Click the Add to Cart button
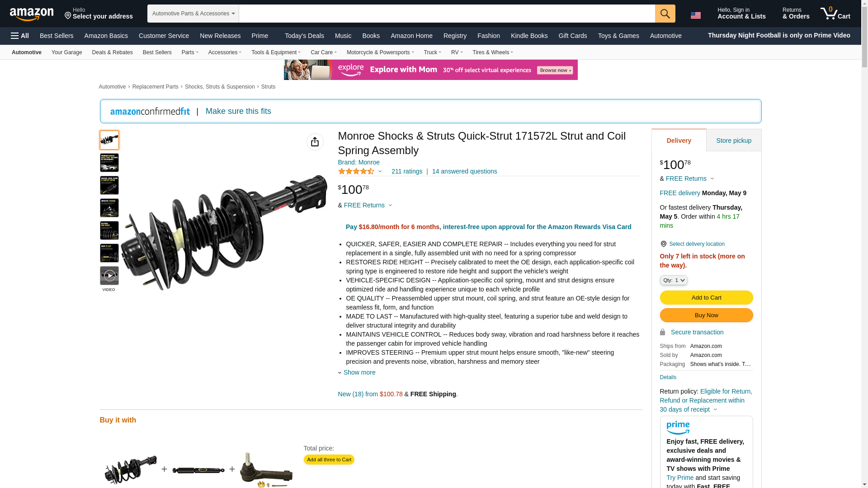The width and height of the screenshot is (868, 488). pos(706,297)
